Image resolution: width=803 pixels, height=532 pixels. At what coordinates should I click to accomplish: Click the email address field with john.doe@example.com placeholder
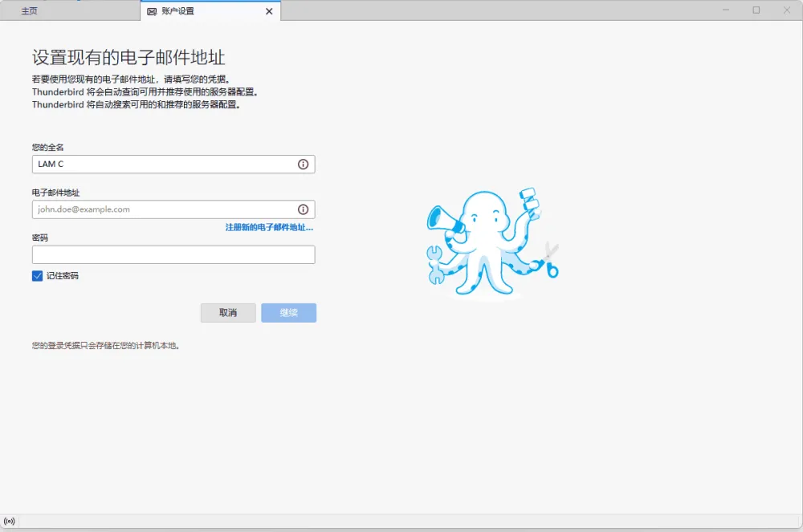click(161, 209)
